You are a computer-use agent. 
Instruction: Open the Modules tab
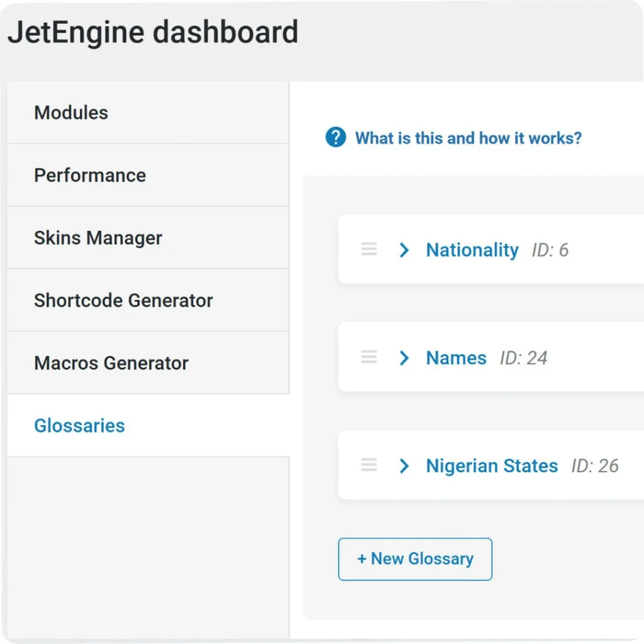(148, 113)
